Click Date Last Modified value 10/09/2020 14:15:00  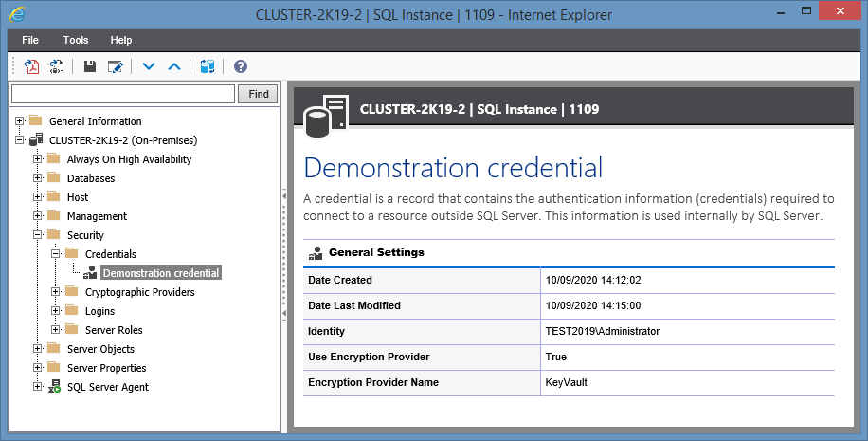pos(593,305)
